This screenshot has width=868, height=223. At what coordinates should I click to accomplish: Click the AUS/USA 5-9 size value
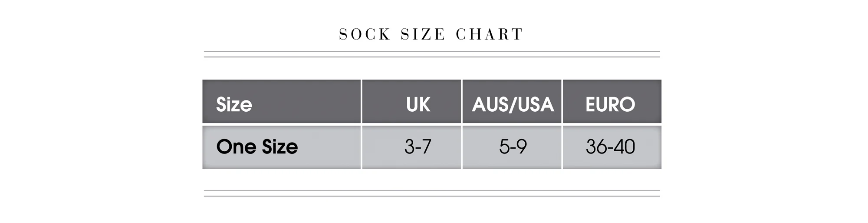(512, 147)
